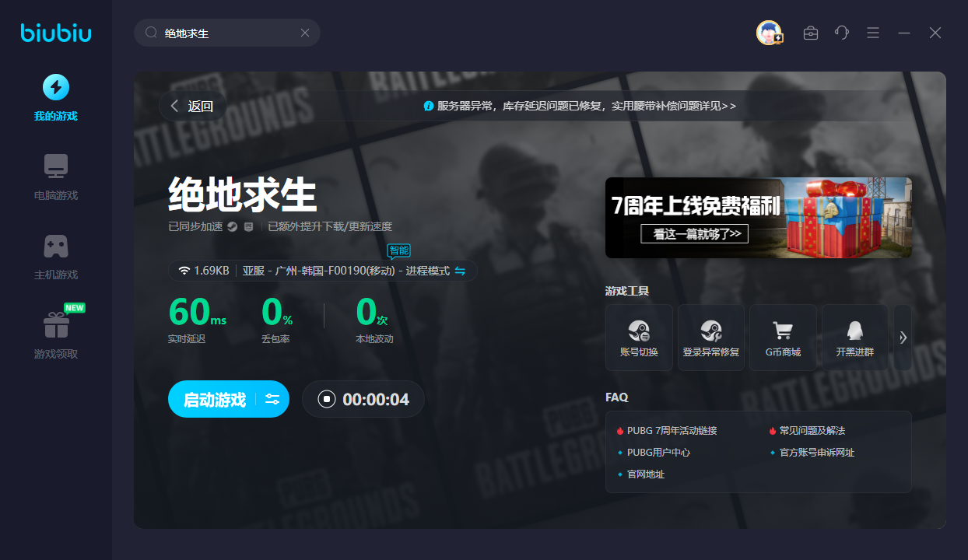Switch node via the swap arrows icon

(x=460, y=271)
